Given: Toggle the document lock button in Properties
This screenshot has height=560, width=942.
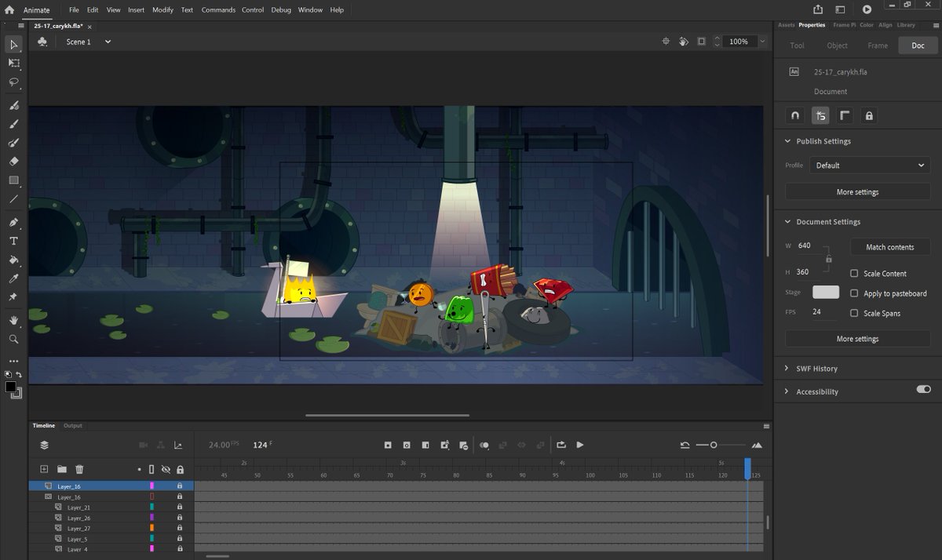Looking at the screenshot, I should click(x=868, y=115).
